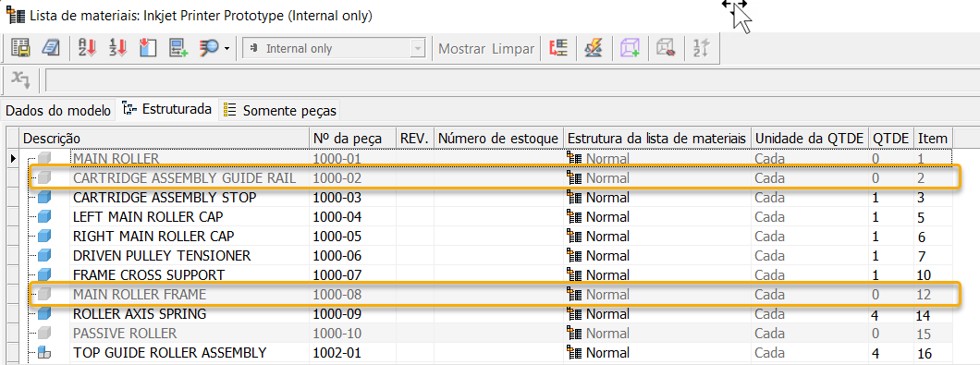
Task: Select the MAIN ROLLER FRAME description
Action: (140, 295)
